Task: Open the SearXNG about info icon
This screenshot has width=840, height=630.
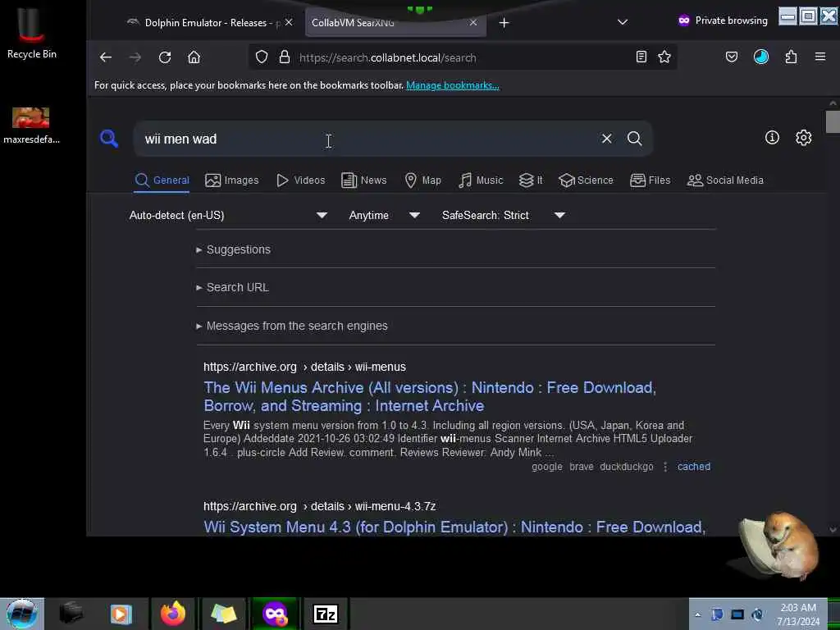Action: pos(771,138)
